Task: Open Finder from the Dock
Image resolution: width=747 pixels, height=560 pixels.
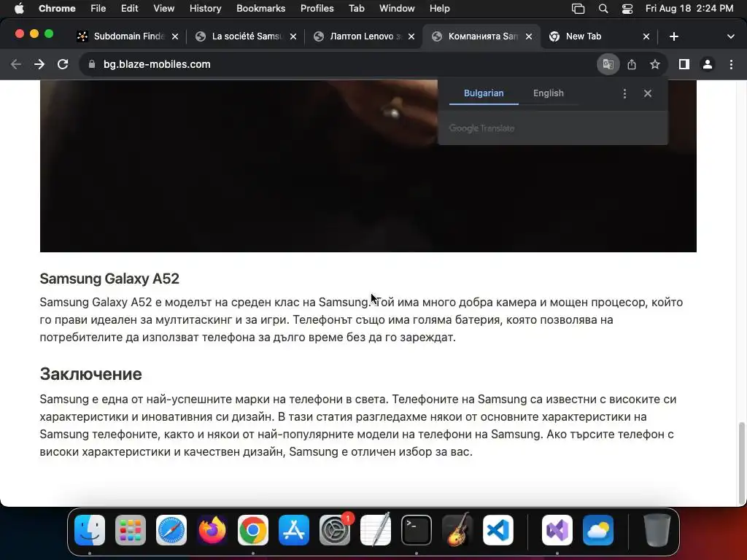Action: pyautogui.click(x=90, y=530)
